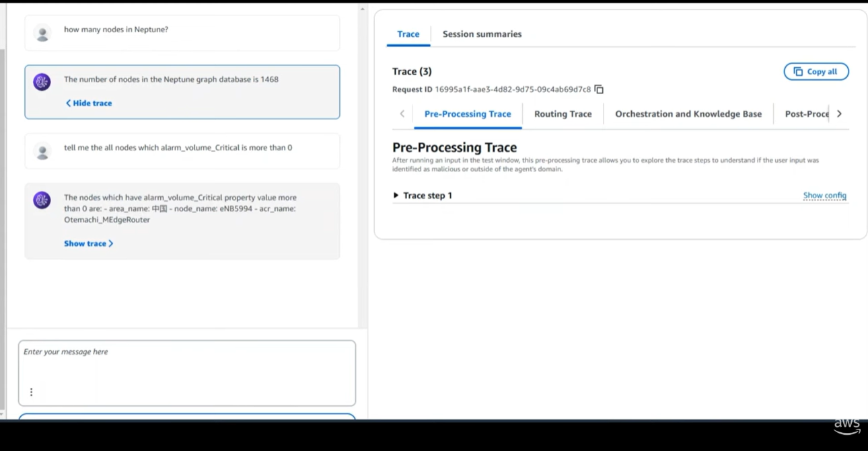868x451 pixels.
Task: Click the Copy all button
Action: point(816,72)
